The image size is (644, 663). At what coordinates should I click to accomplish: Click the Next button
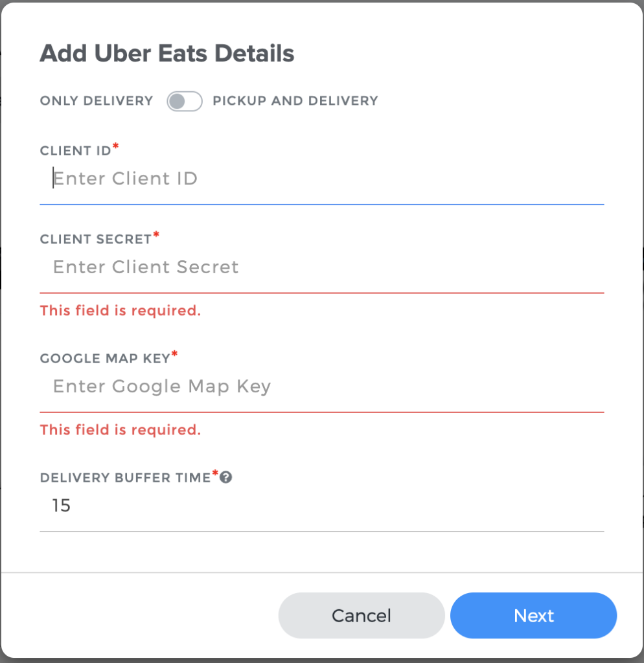point(533,615)
